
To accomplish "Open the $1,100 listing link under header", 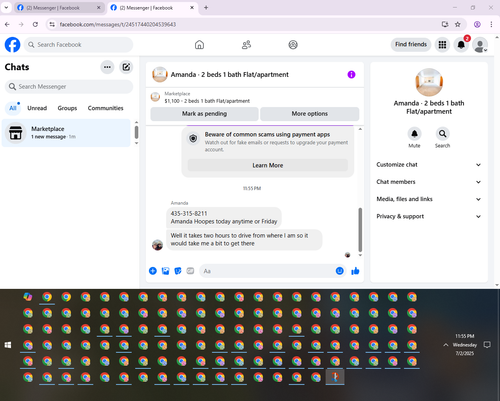I will coord(207,101).
